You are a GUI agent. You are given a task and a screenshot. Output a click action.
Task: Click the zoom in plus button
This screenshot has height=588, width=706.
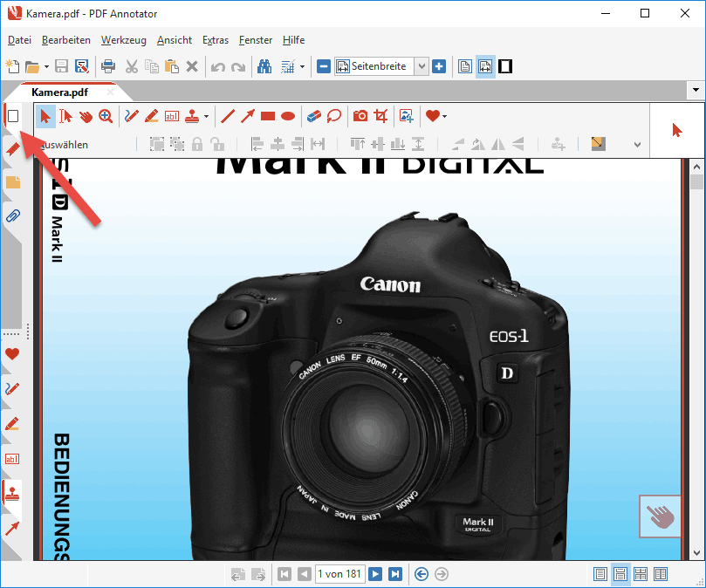pyautogui.click(x=439, y=66)
